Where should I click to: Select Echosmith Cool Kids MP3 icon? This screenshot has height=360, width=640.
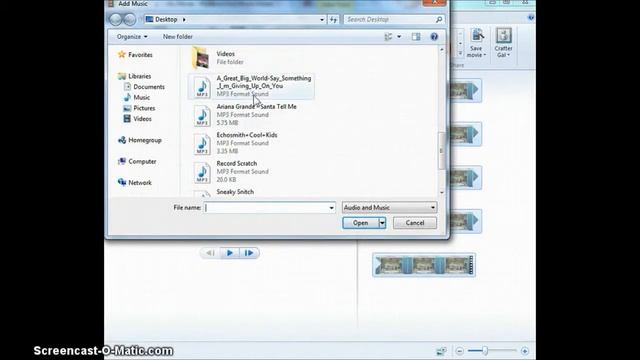click(x=202, y=144)
